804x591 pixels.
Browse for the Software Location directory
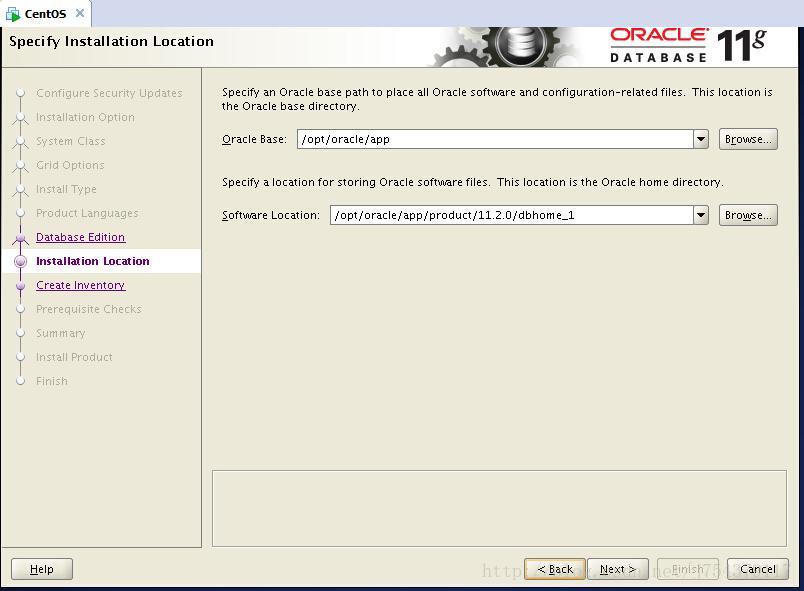coord(747,215)
